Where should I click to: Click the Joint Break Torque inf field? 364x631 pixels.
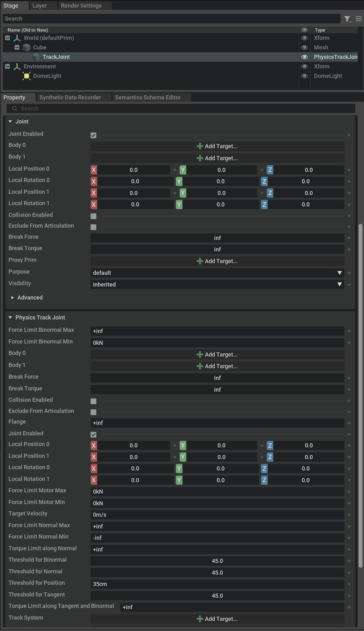217,249
